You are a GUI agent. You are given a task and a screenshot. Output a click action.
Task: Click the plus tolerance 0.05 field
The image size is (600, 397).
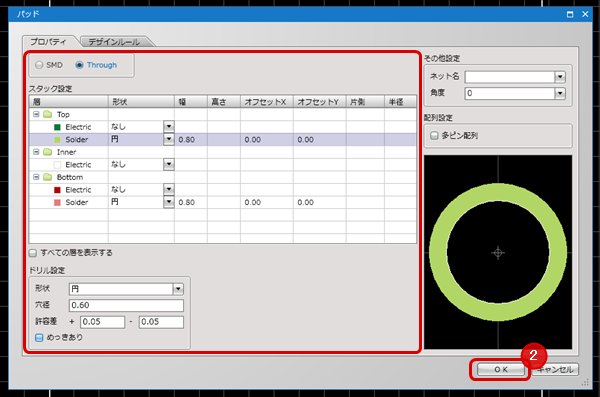click(x=103, y=322)
